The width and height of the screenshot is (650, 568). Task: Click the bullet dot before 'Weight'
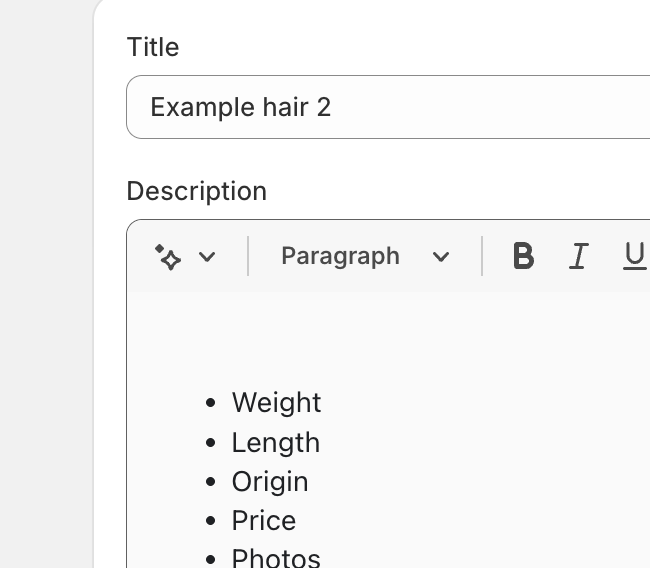click(210, 403)
